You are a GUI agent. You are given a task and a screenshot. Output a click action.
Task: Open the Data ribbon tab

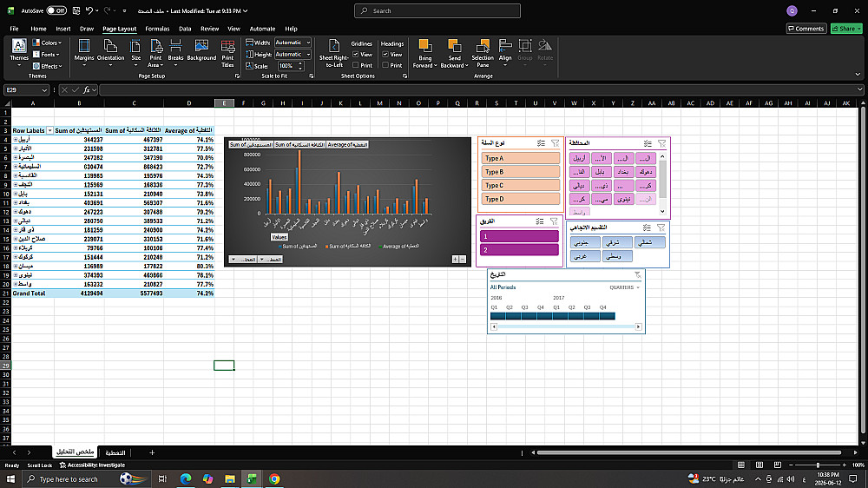pos(185,29)
